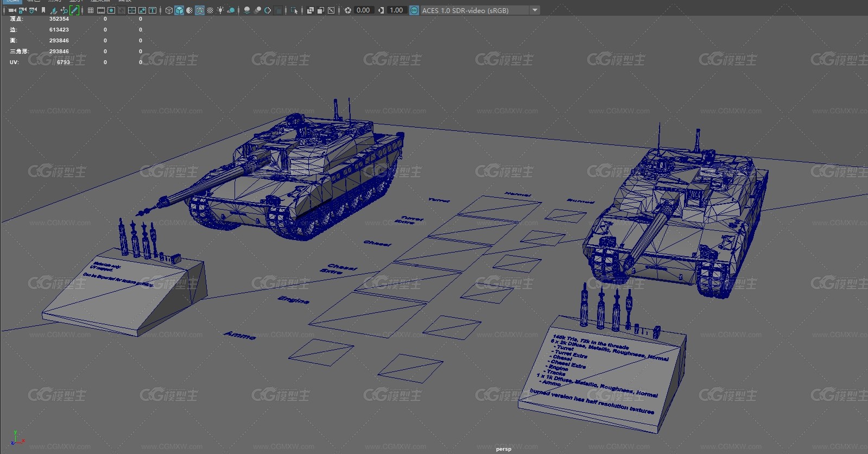Click the vertex count 352354

[x=59, y=19]
